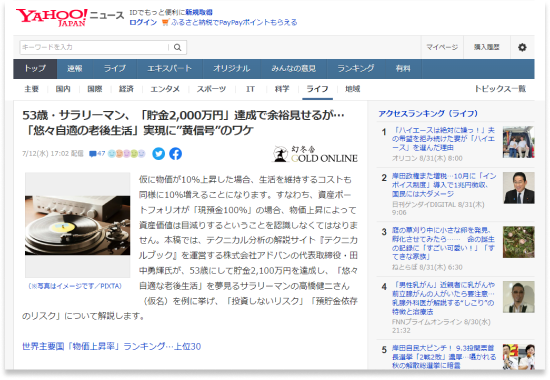
Task: Click the search magnifier icon
Action: [x=177, y=47]
